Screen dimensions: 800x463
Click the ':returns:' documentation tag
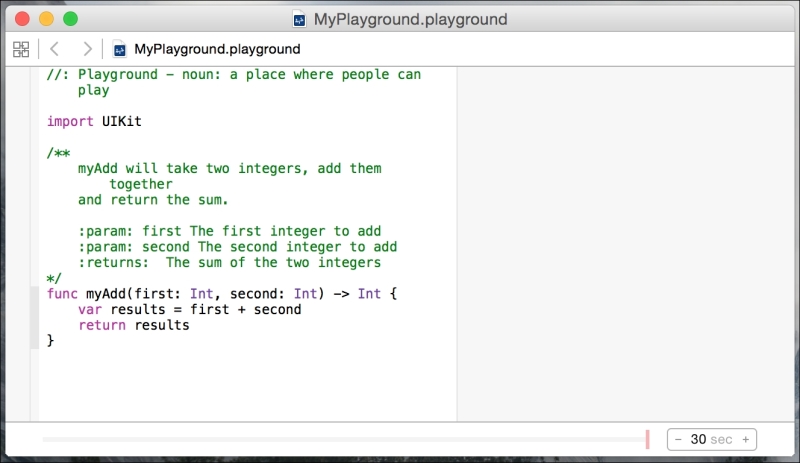[113, 262]
